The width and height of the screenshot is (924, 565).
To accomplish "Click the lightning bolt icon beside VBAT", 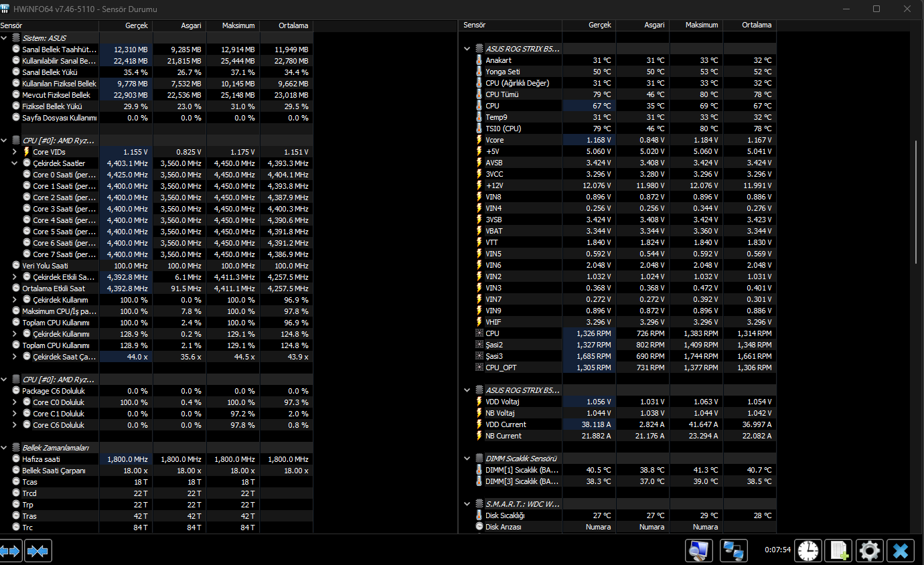I will click(x=479, y=231).
